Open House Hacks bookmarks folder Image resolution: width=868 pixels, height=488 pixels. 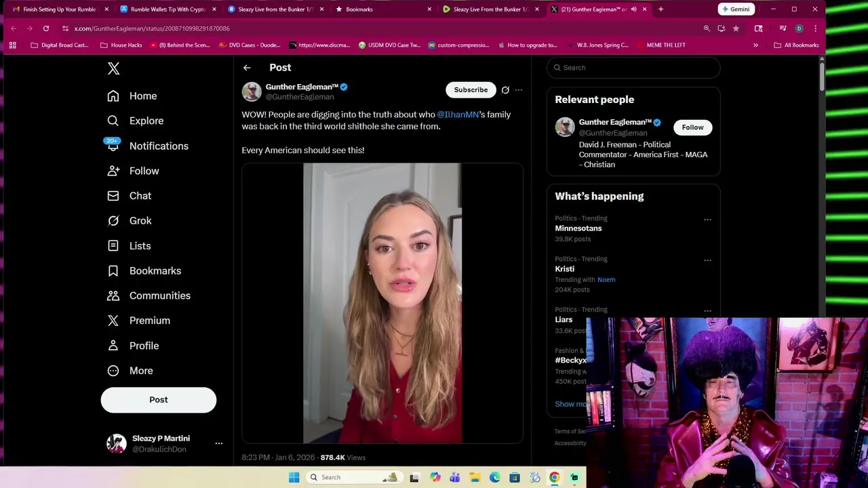[x=121, y=45]
